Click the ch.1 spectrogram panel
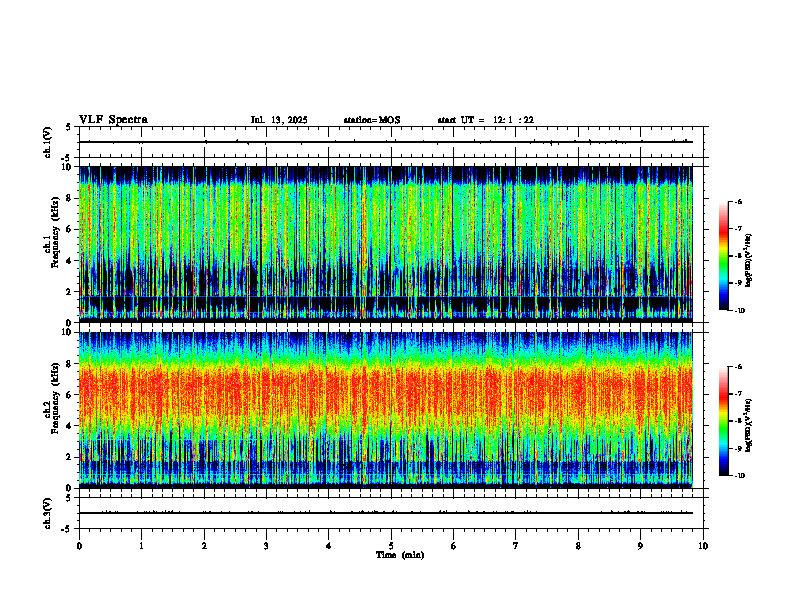The height and width of the screenshot is (612, 792). pos(386,244)
